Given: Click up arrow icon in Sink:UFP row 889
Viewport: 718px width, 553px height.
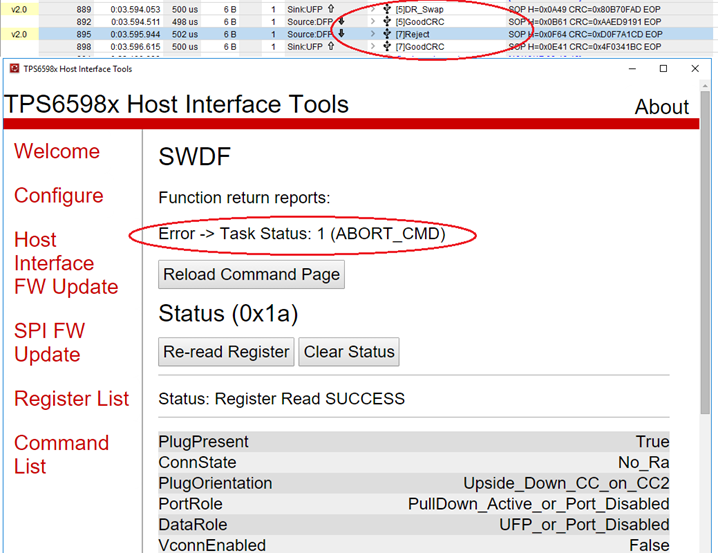Looking at the screenshot, I should [331, 9].
